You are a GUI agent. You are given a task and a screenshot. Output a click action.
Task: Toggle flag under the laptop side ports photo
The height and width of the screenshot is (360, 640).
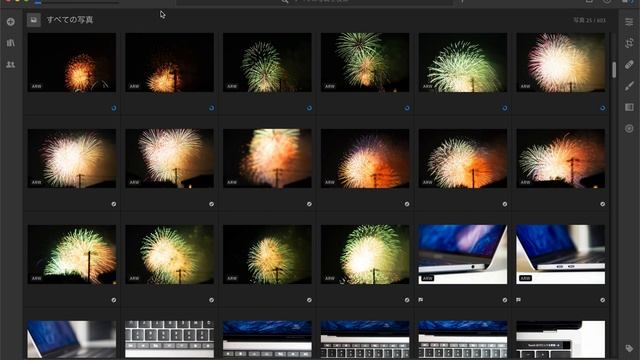(x=518, y=300)
